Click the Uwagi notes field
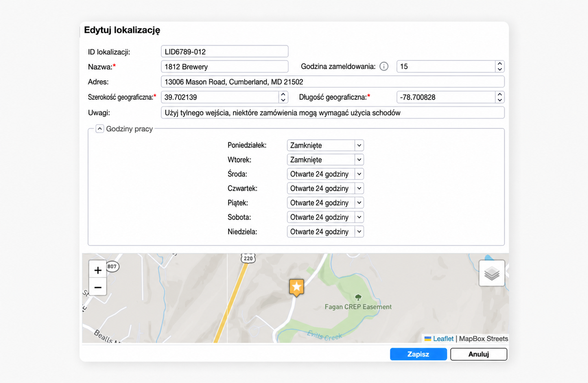Screen dimensions: 588x383 pyautogui.click(x=332, y=113)
